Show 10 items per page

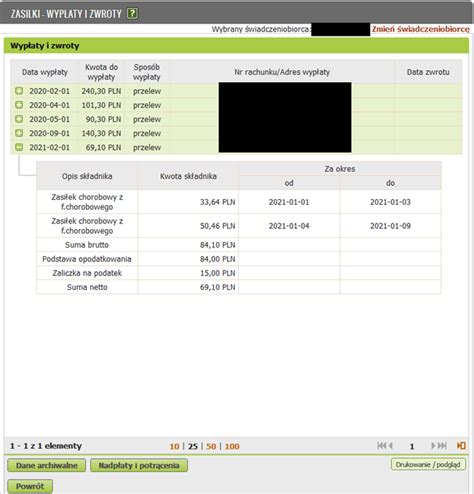click(174, 446)
